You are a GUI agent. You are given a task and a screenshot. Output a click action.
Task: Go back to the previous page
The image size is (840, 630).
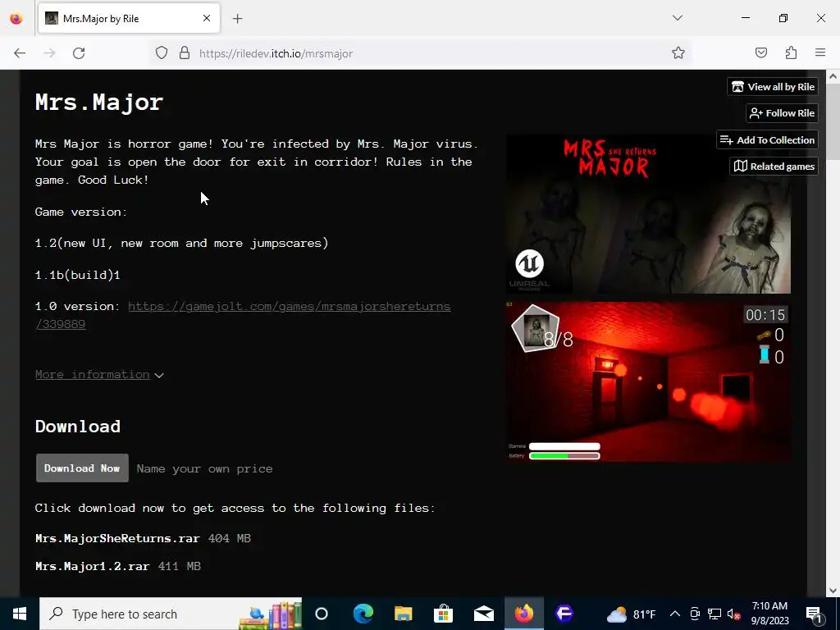point(20,53)
